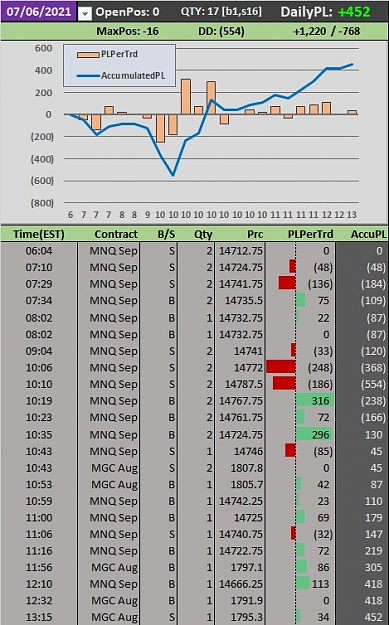Select the Qty column header
Screen dimensions: 389x625
tap(203, 234)
